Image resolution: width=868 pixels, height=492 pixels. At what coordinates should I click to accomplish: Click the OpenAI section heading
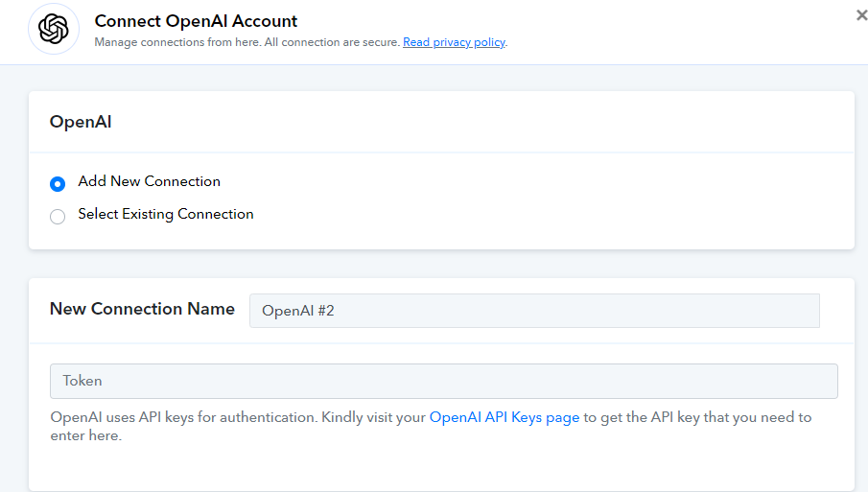81,122
